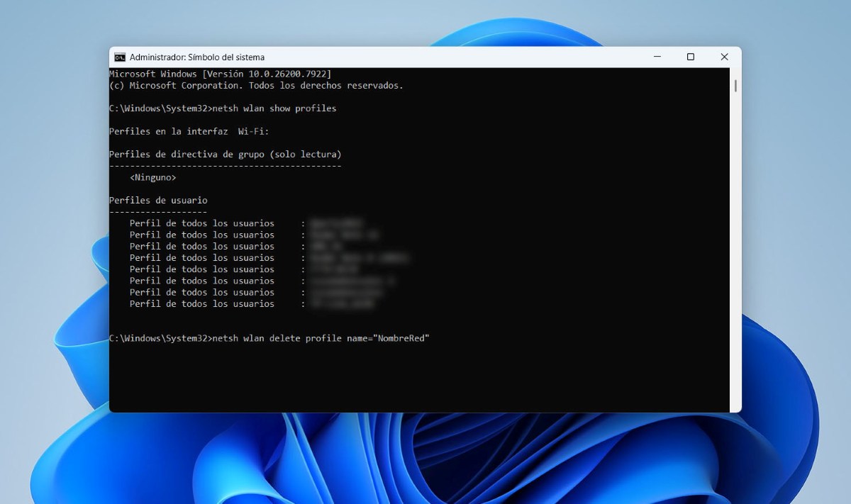Minimize the Símbolo del sistema window

coord(657,57)
